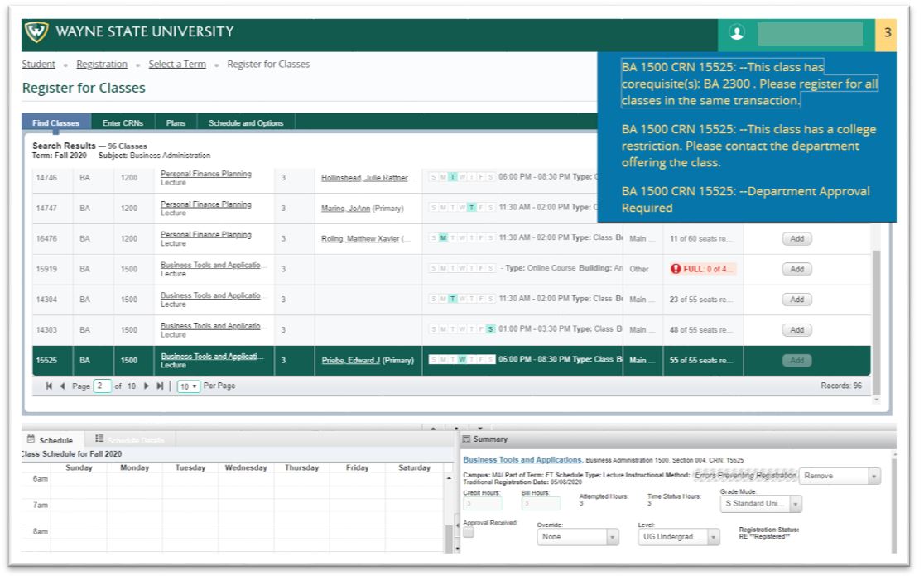This screenshot has height=580, width=924.
Task: Open the Level dropdown showing UG Undergrad
Action: (679, 537)
